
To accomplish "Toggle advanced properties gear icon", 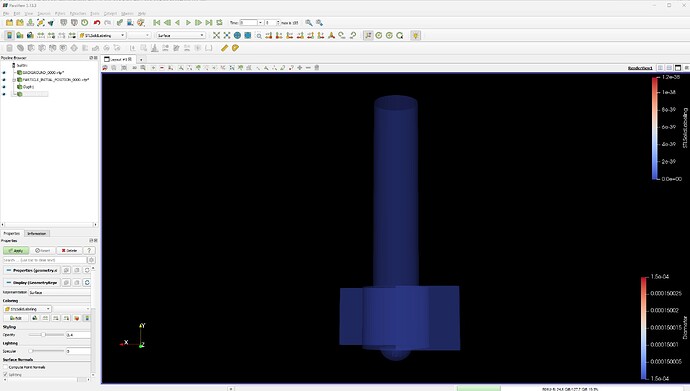I will pos(91,260).
